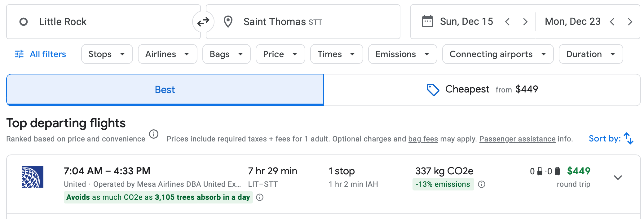Show info about flight ranking
This screenshot has width=644, height=219.
coord(154,134)
